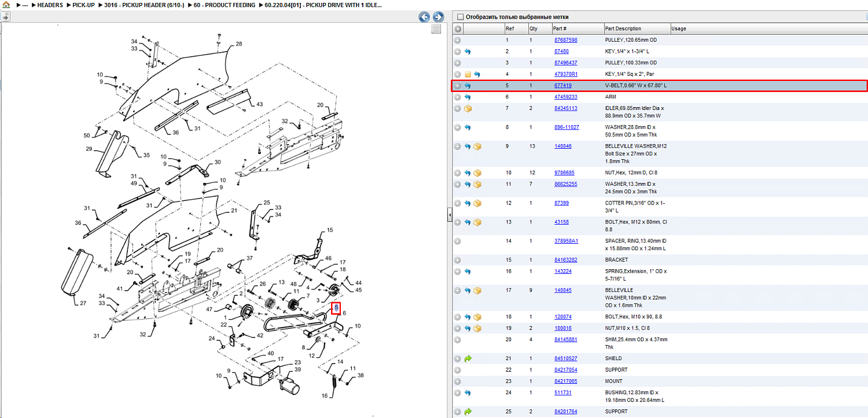Select the 'SHIELD' description text

coord(614,358)
